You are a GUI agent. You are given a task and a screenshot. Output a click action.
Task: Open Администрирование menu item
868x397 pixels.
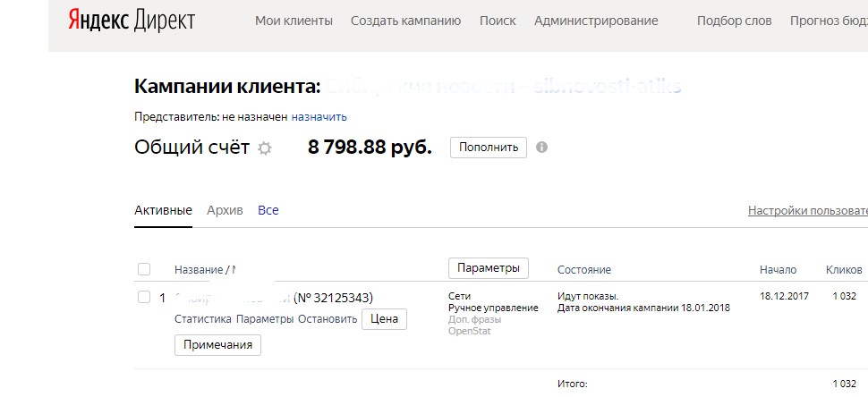(596, 21)
